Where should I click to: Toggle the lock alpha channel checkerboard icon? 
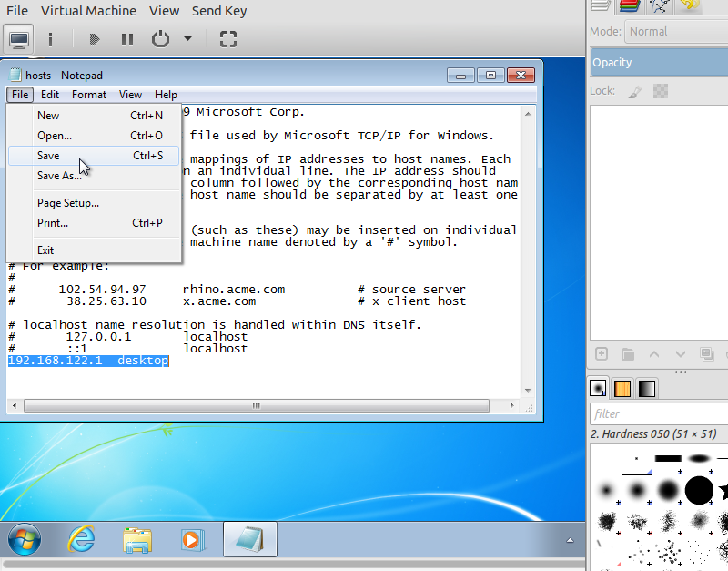pyautogui.click(x=662, y=91)
